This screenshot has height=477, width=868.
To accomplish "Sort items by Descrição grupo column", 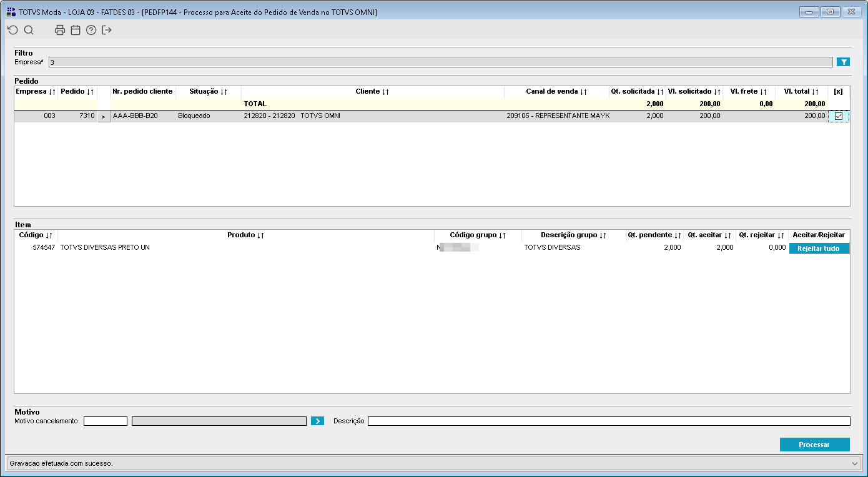I will (x=574, y=235).
